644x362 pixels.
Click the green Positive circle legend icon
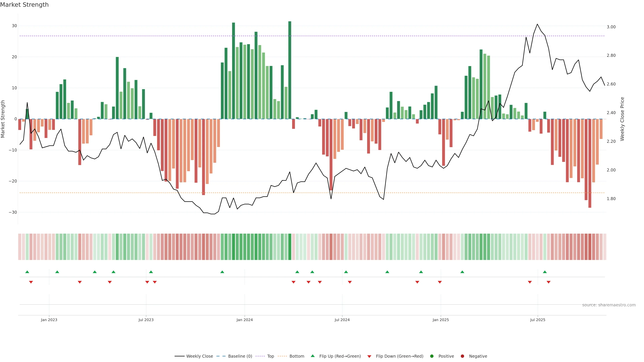coord(432,356)
